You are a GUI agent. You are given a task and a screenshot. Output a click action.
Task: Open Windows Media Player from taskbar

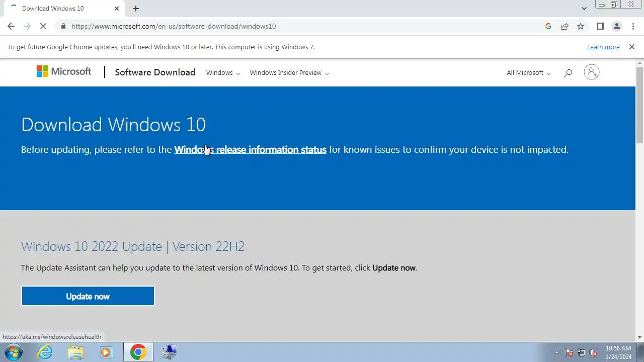point(106,352)
